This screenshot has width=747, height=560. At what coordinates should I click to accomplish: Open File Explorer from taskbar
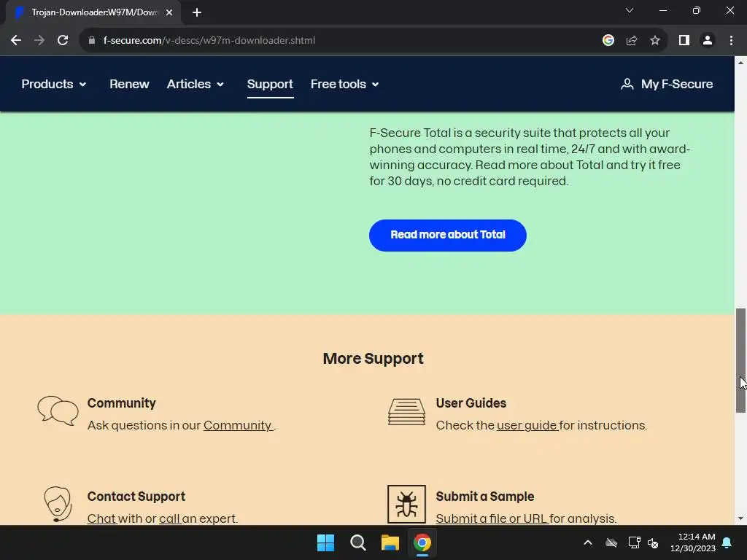point(390,542)
